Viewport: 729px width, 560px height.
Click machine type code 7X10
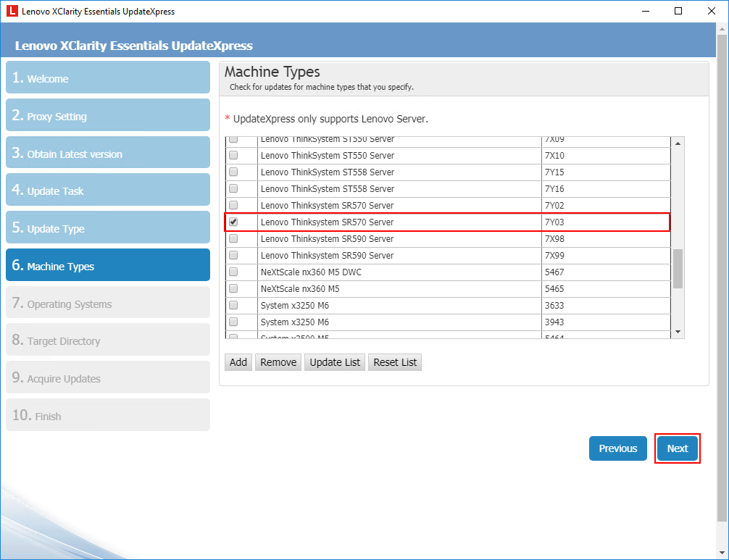click(554, 155)
